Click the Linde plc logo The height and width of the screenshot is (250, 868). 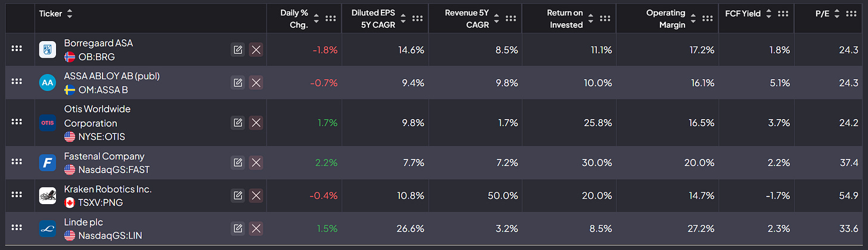coord(48,229)
